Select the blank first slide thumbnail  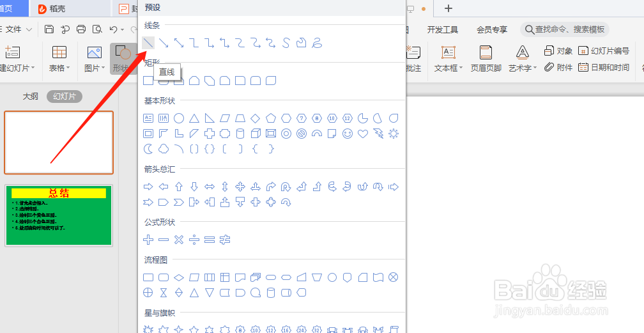tap(59, 143)
